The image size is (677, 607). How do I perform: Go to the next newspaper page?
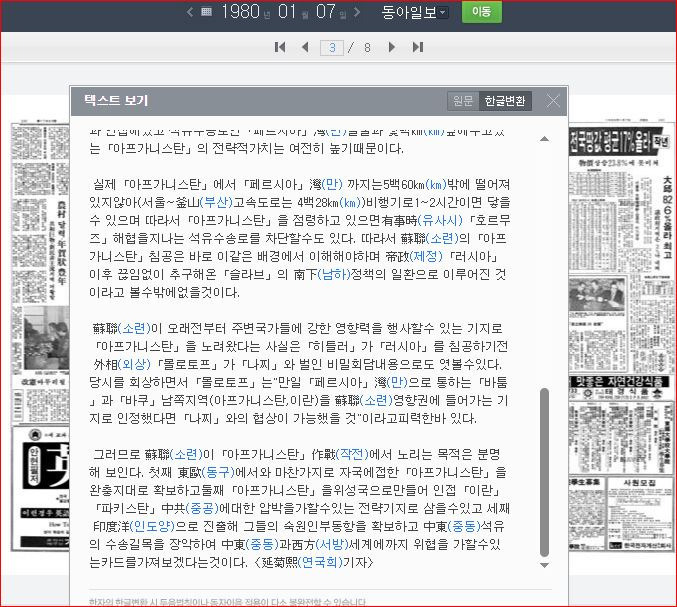pos(392,47)
